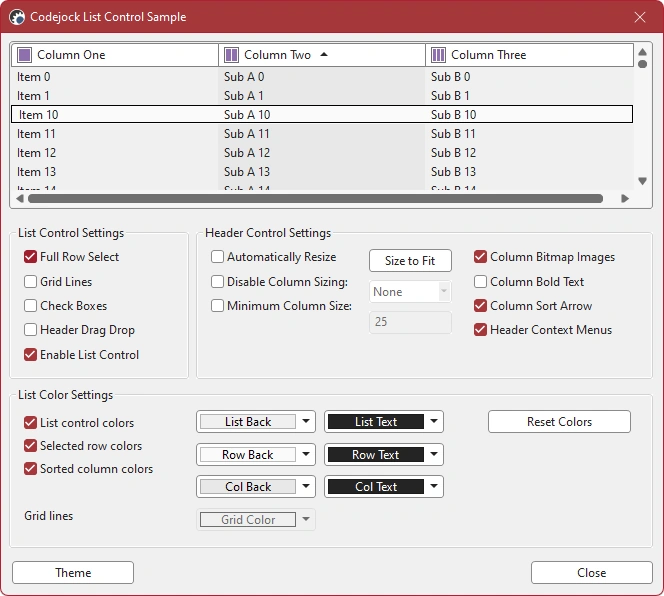Select the Item 13 row
This screenshot has height=596, width=664.
pos(322,172)
